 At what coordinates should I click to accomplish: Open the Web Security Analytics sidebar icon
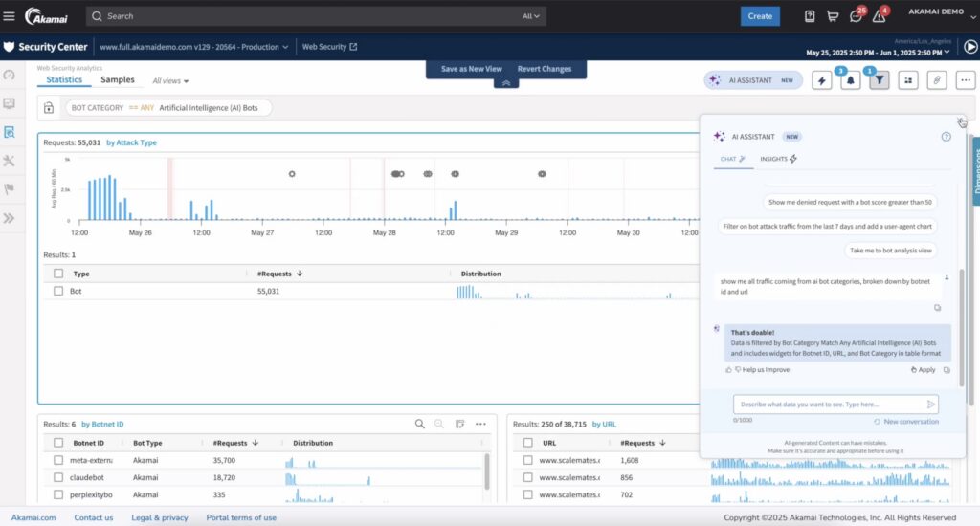[x=9, y=132]
